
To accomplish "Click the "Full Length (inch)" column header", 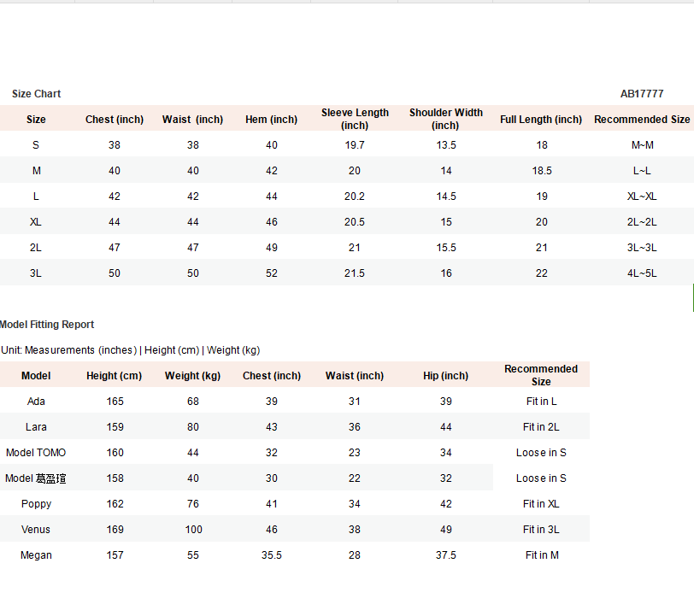I will 541,120.
